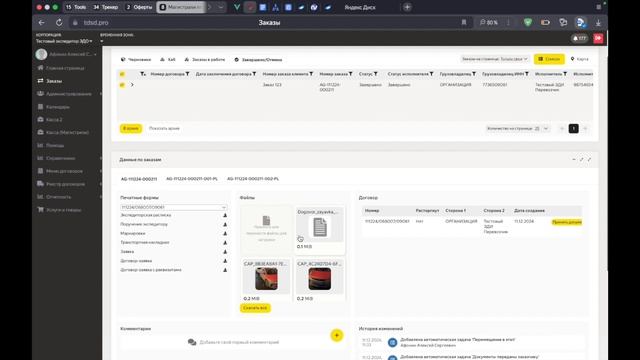The width and height of the screenshot is (640, 360).
Task: Open the AG-111224-000211-002-PL tab
Action: point(253,179)
